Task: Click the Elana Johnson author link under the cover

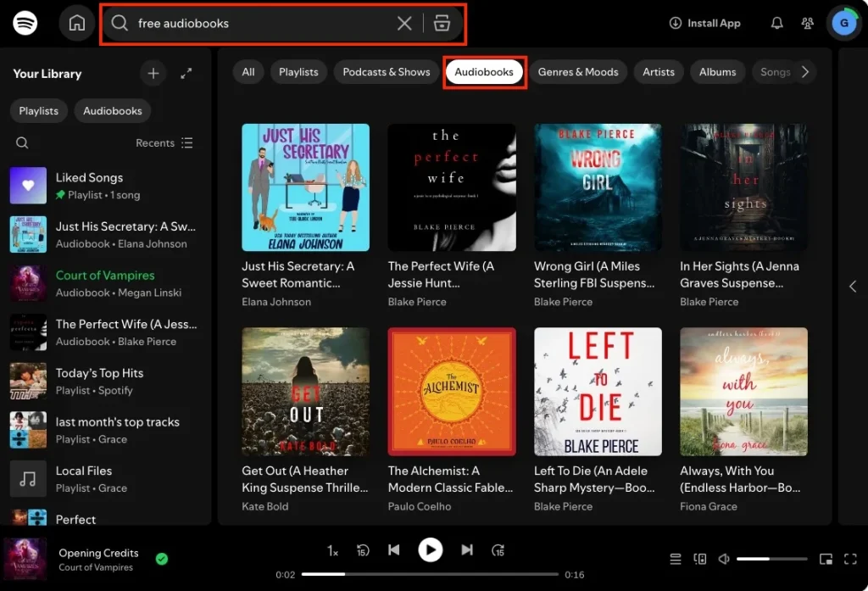Action: tap(276, 302)
